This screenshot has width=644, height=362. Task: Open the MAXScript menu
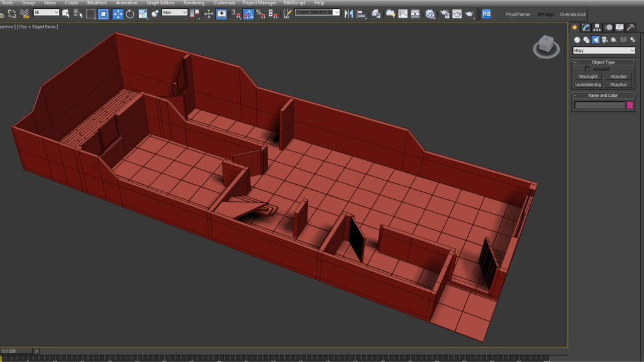tap(294, 3)
